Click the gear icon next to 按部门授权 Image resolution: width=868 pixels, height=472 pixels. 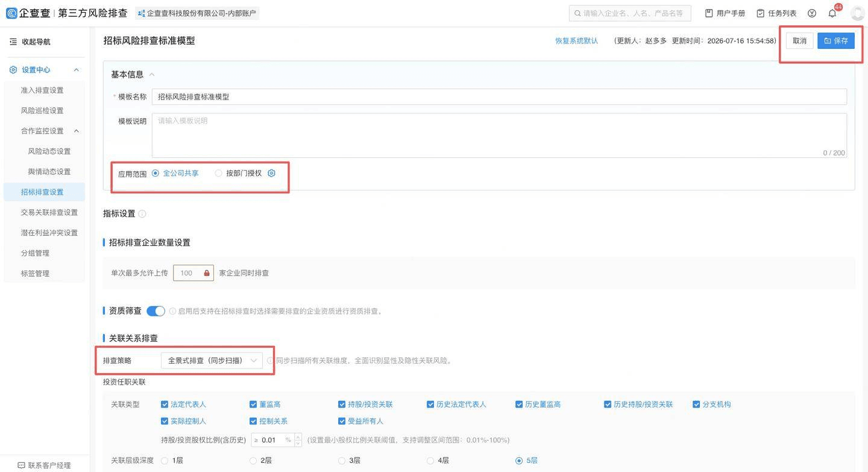pyautogui.click(x=271, y=173)
